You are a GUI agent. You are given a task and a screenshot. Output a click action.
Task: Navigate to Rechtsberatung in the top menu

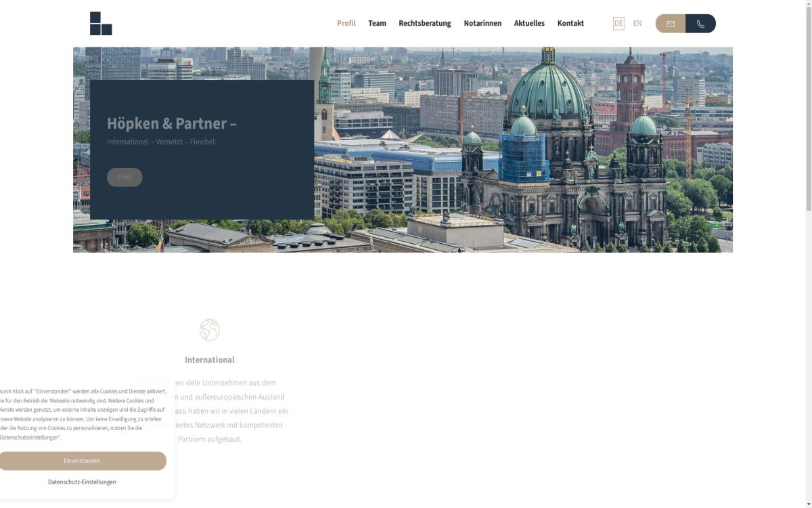point(425,23)
